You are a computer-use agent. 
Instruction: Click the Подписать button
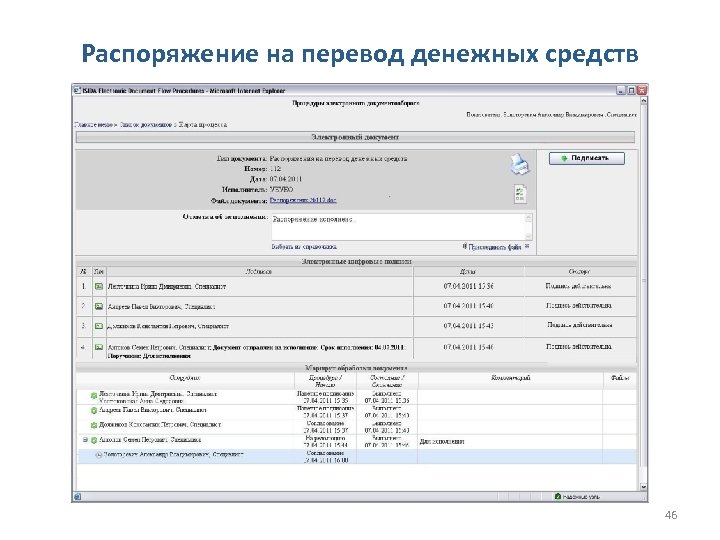click(586, 158)
